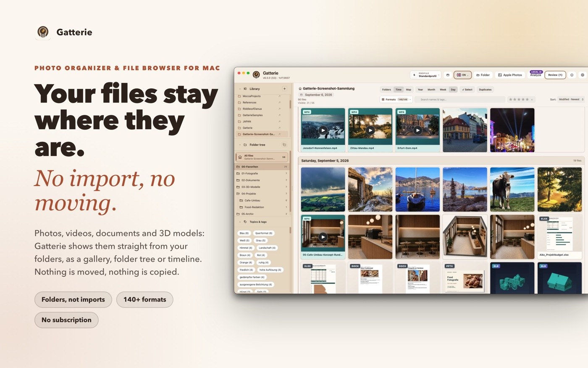This screenshot has width=588, height=368.
Task: Click the Review (1) button
Action: pyautogui.click(x=555, y=75)
